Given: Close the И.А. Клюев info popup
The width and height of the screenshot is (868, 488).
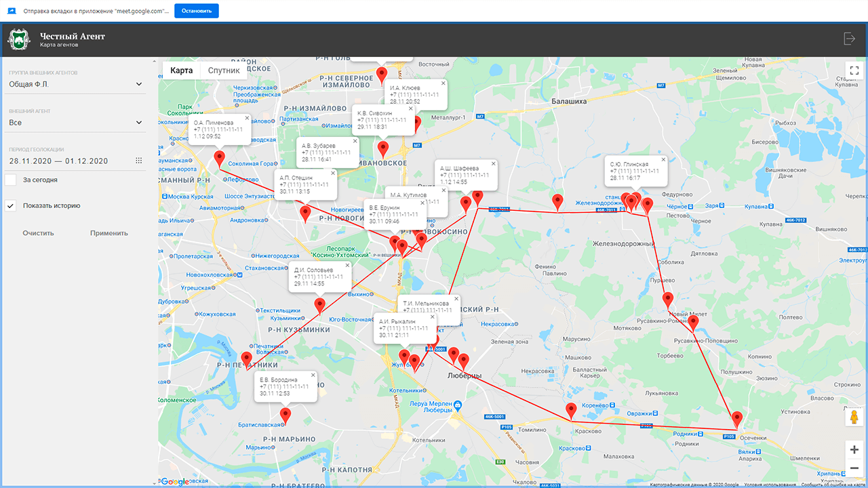Looking at the screenshot, I should pyautogui.click(x=443, y=83).
